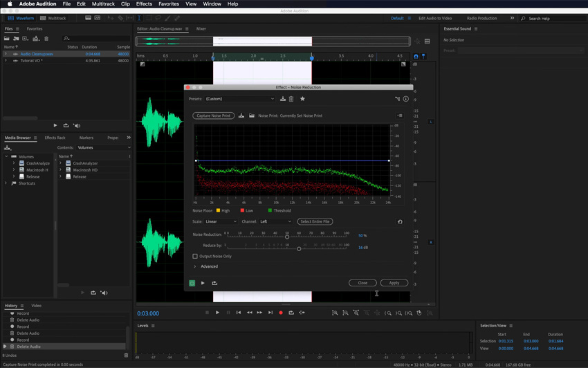Reset the noise floor curve icon
This screenshot has width=588, height=368.
click(400, 222)
